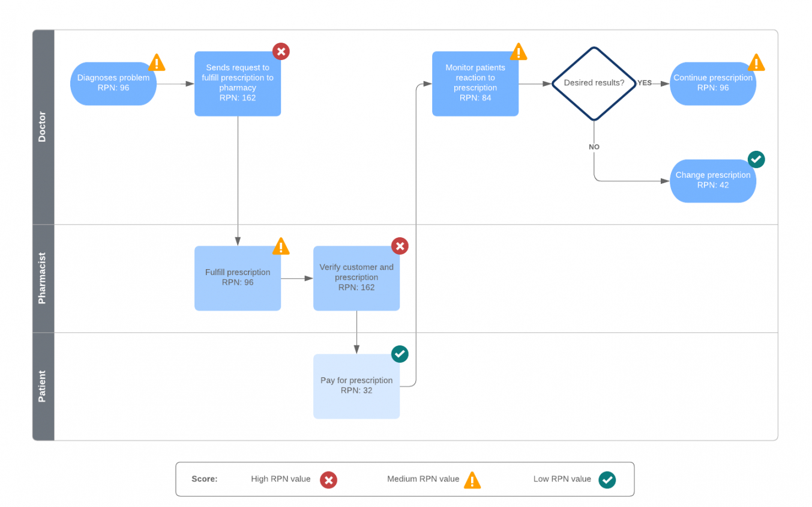Select the Medium RPN value legend icon

point(472,479)
